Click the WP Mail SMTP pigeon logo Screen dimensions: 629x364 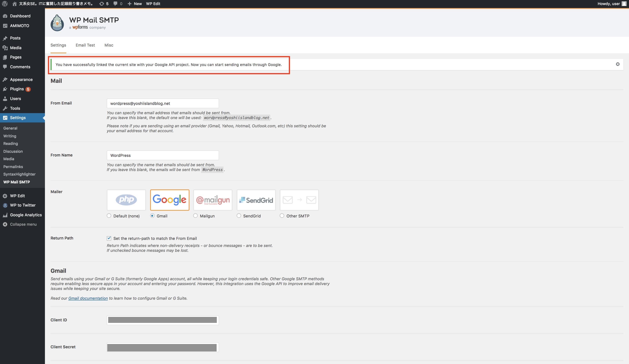57,23
